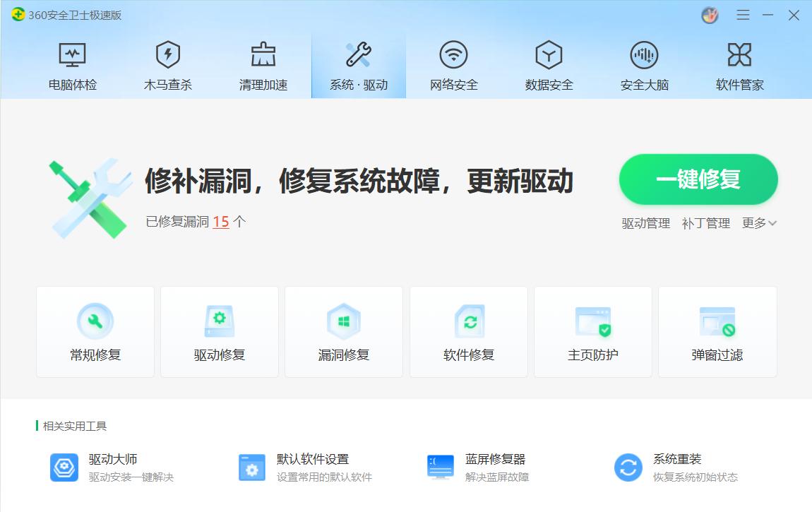Screen dimensions: 812x512
Task: Select the 漏洞修复 (Vulnerability Repair) tool
Action: 344,331
